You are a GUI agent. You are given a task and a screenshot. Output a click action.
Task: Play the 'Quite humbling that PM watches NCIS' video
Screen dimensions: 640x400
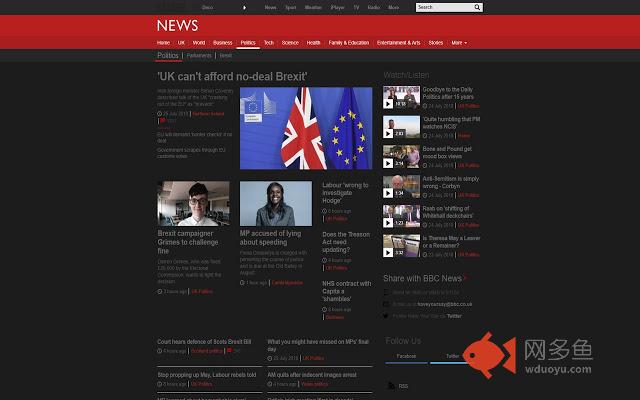[x=388, y=133]
